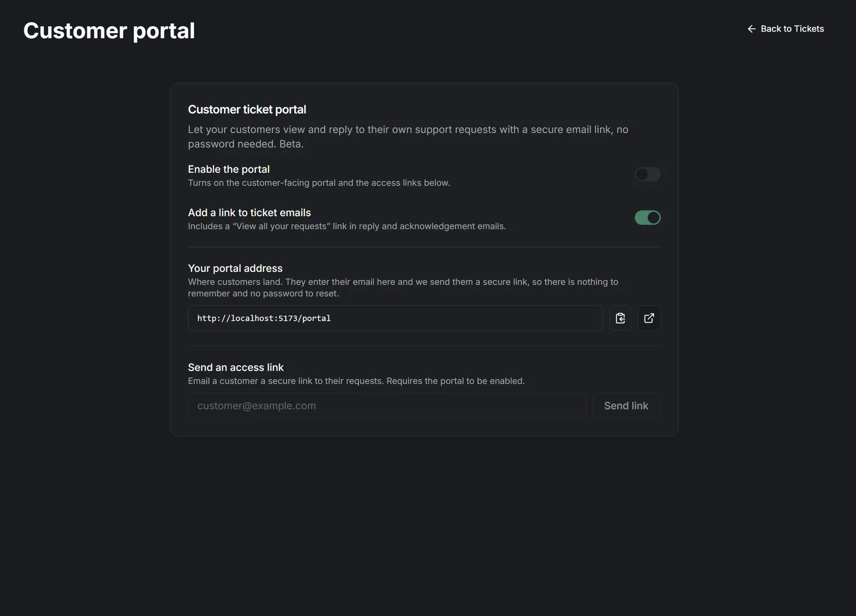This screenshot has width=856, height=616.
Task: Click the Your portal address heading
Action: point(235,268)
